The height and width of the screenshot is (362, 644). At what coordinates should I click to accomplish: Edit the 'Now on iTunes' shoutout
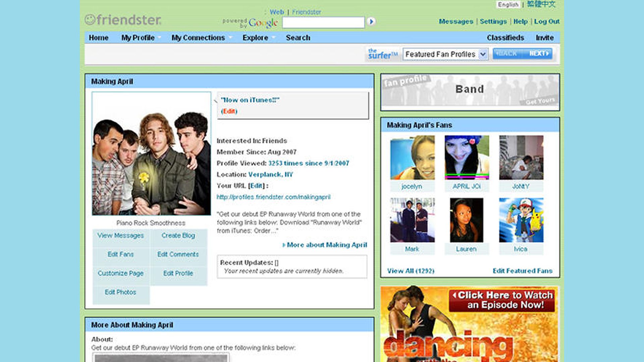click(229, 111)
